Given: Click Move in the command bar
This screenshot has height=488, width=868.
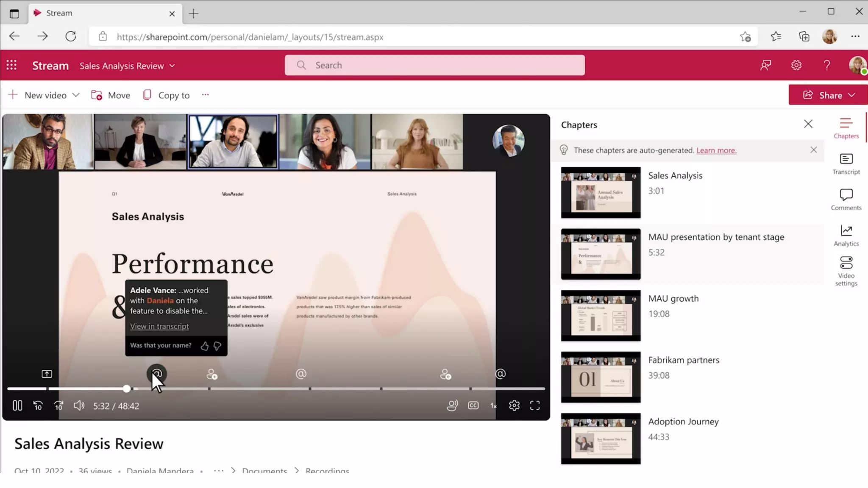Looking at the screenshot, I should pos(111,95).
